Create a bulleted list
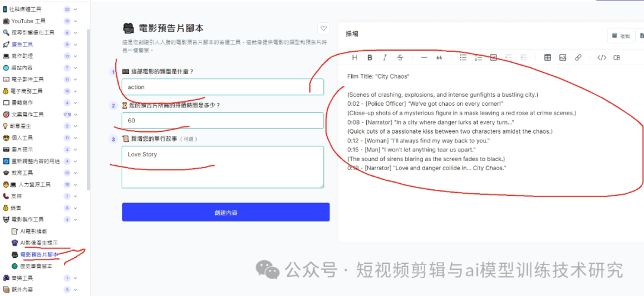The image size is (644, 296). (x=463, y=57)
